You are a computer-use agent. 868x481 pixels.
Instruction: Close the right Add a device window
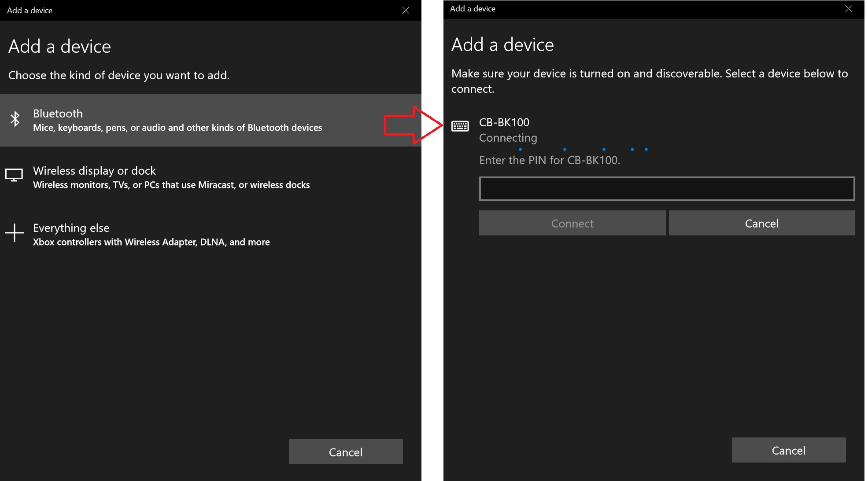click(849, 9)
